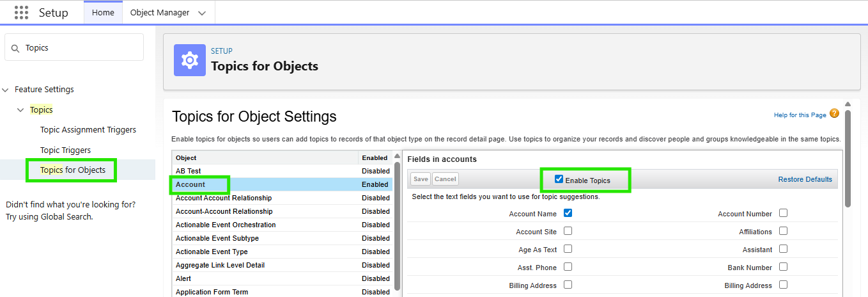Screen dimensions: 868x297
Task: Open Topic Assignment Triggers in sidebar
Action: 88,130
